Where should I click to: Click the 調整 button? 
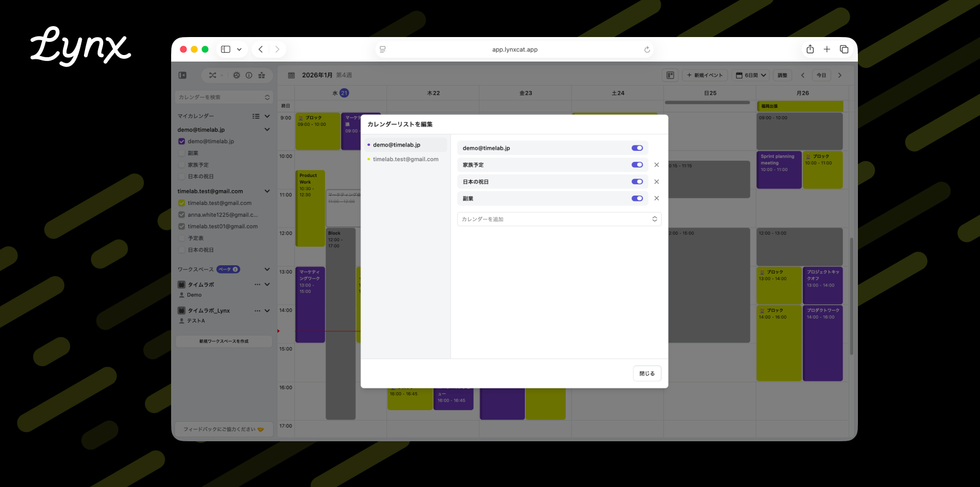[782, 75]
